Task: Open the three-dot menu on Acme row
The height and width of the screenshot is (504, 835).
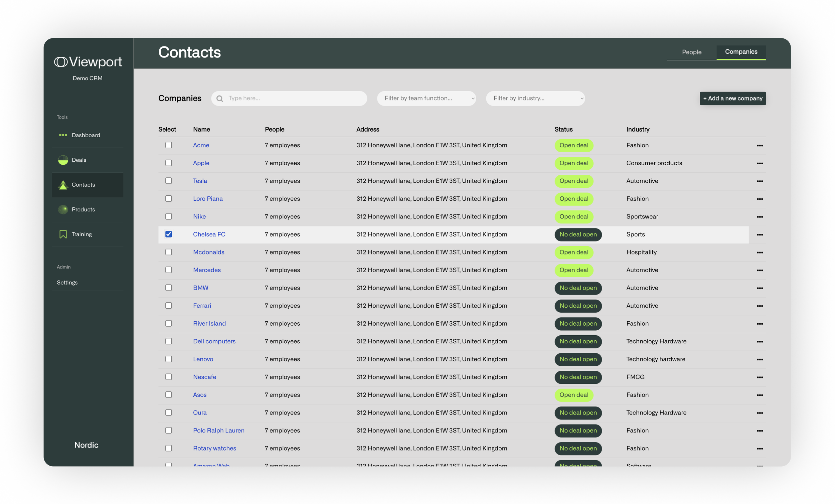Action: coord(760,145)
